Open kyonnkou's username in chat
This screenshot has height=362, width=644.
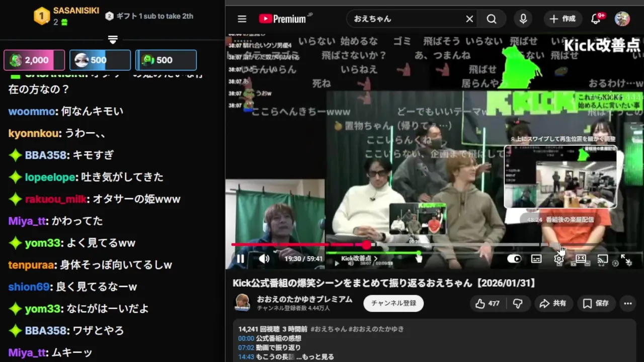click(x=34, y=133)
